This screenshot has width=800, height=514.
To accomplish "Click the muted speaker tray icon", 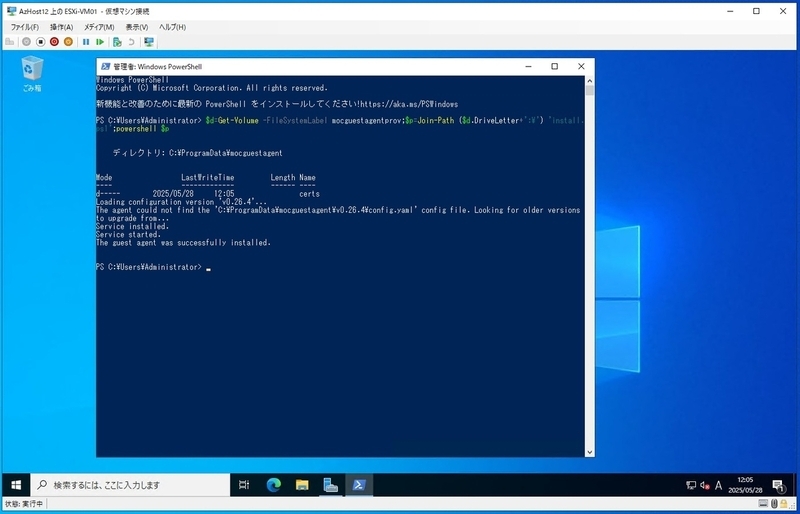I will tap(705, 485).
